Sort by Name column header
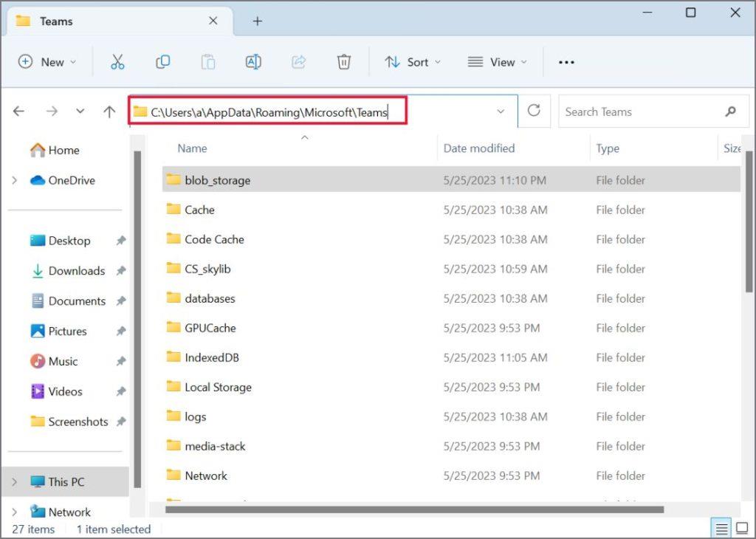Image resolution: width=756 pixels, height=539 pixels. pos(192,148)
